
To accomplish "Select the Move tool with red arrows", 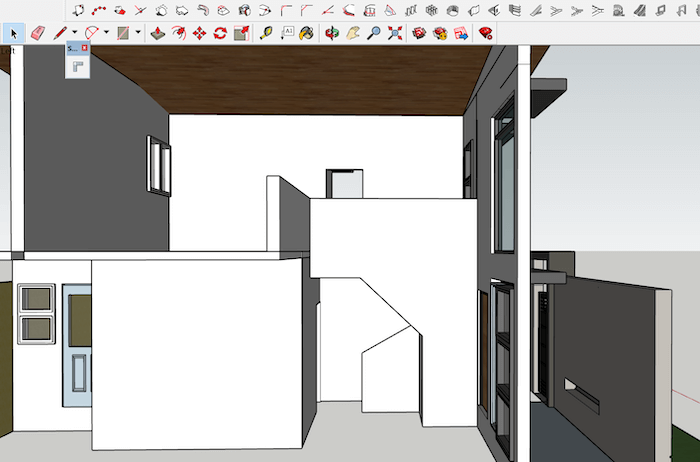I will (199, 33).
